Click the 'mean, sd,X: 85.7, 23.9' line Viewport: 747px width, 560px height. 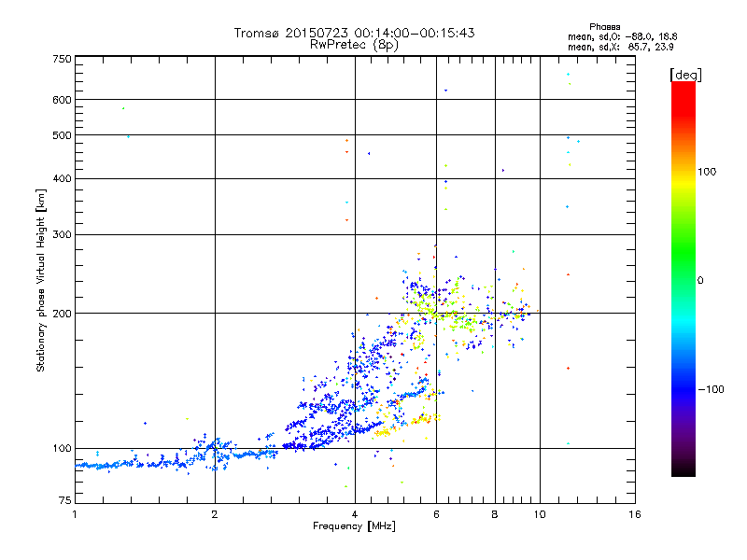click(620, 47)
